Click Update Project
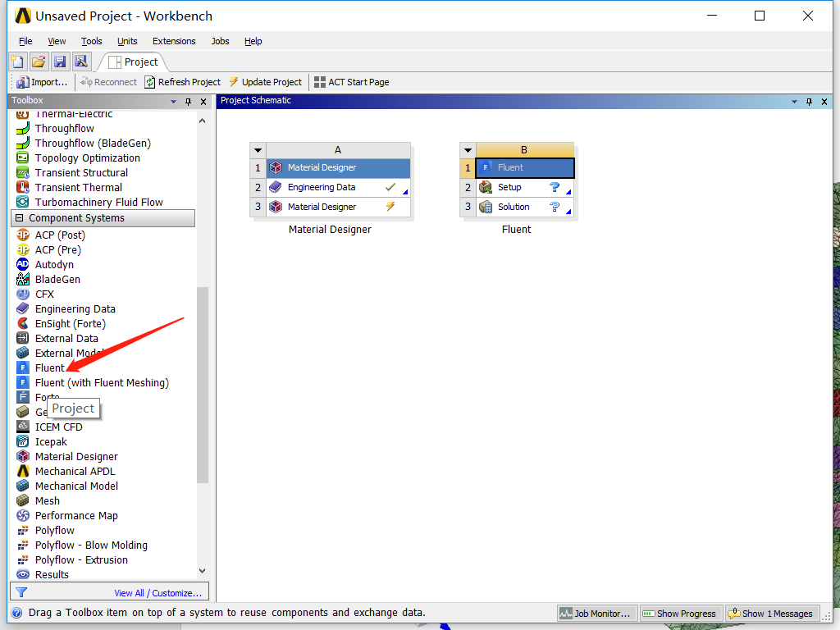 tap(266, 82)
